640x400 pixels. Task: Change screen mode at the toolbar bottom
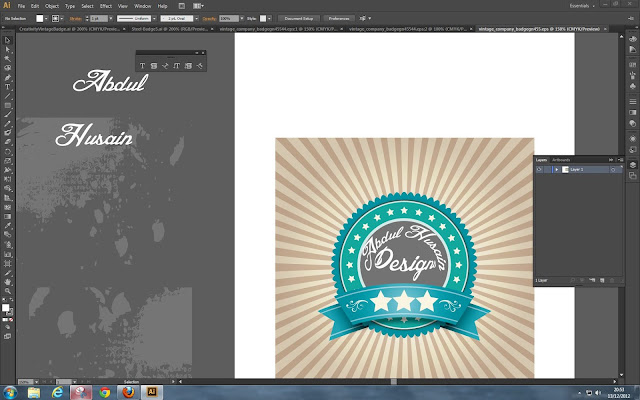pyautogui.click(x=7, y=336)
